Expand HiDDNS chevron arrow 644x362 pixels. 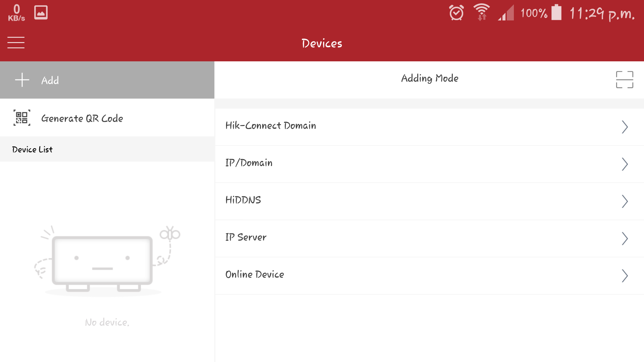[x=624, y=201]
